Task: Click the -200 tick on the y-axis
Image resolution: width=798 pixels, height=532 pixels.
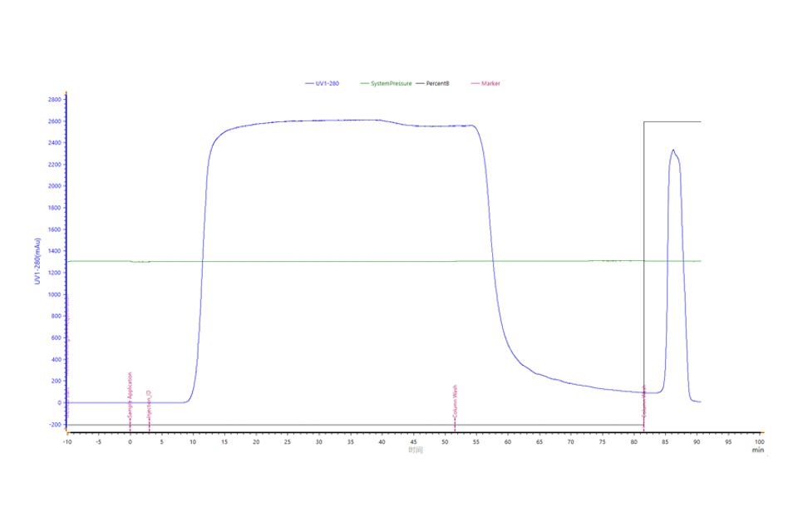Action: pos(53,425)
